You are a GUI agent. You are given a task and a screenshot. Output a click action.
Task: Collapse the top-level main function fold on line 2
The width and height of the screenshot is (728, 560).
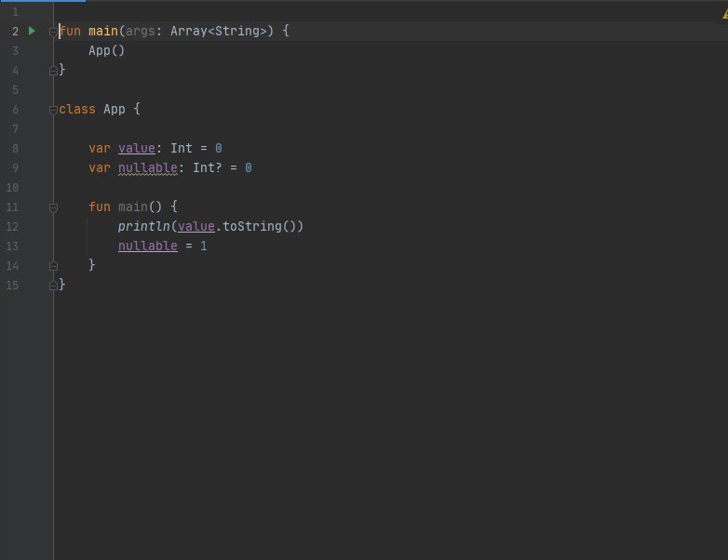(53, 32)
